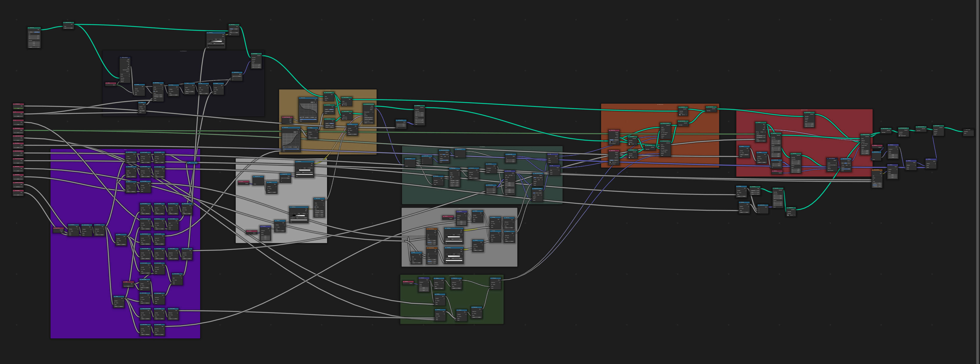This screenshot has height=364, width=980.
Task: Select Radius mode on the upper Curve Circle node
Action: click(x=332, y=110)
